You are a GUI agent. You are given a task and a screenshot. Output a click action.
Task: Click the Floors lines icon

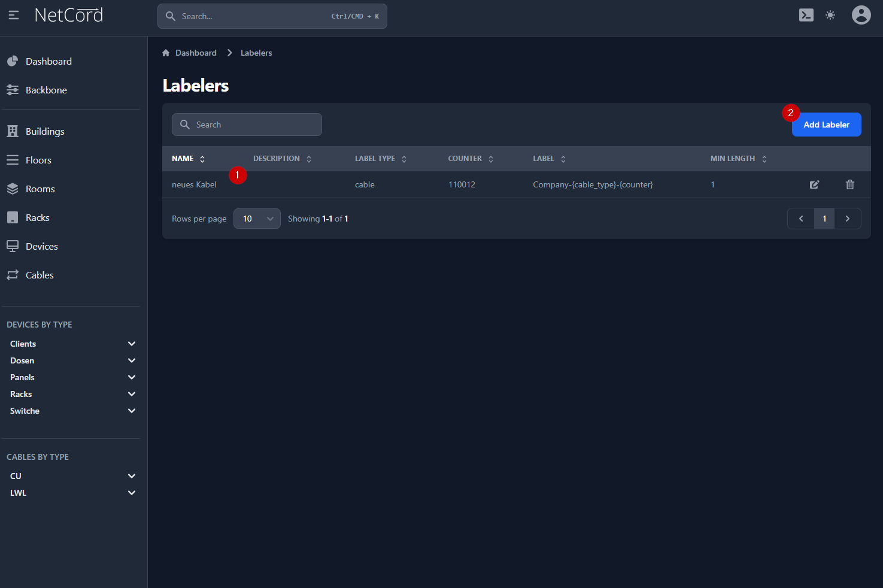click(13, 160)
